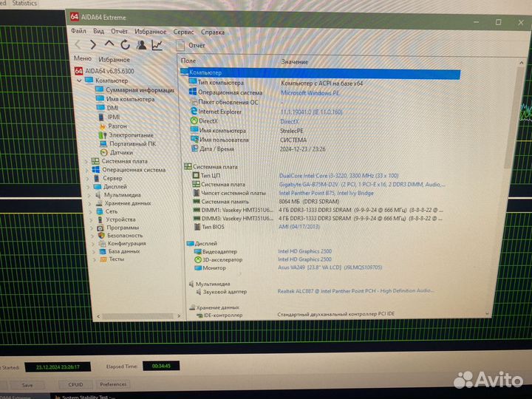Viewport: 532px width, 399px height.
Task: Open the DirectX value link
Action: [x=290, y=121]
